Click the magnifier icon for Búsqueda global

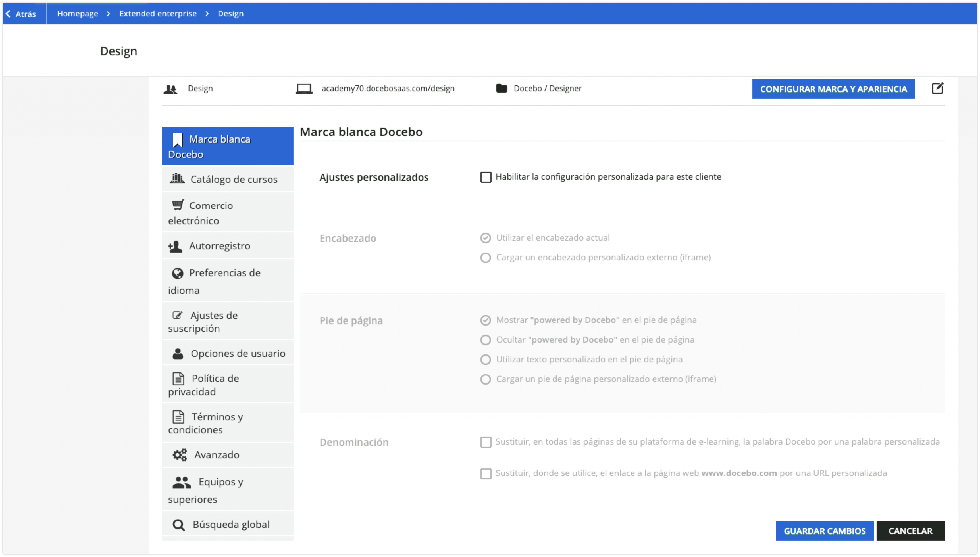pos(178,525)
